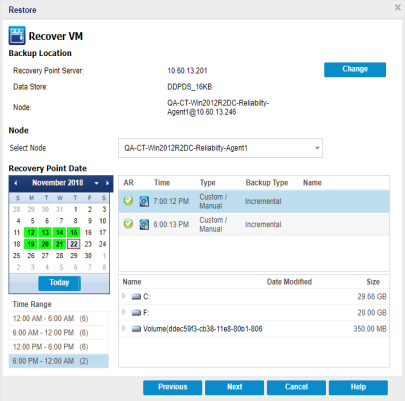The image size is (405, 401).
Task: Click the backup disk icon beside 7:00:12 PM
Action: (144, 201)
